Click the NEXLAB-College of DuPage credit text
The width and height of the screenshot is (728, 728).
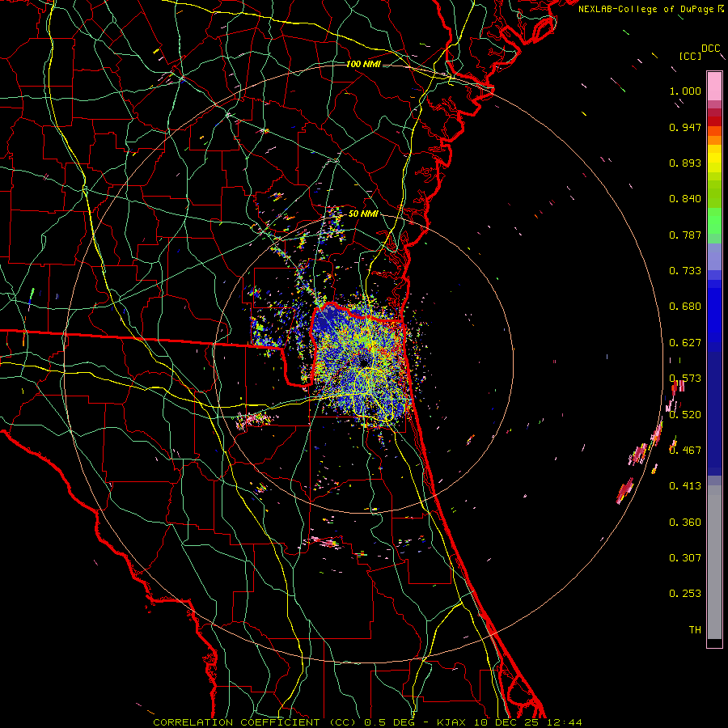[x=647, y=9]
